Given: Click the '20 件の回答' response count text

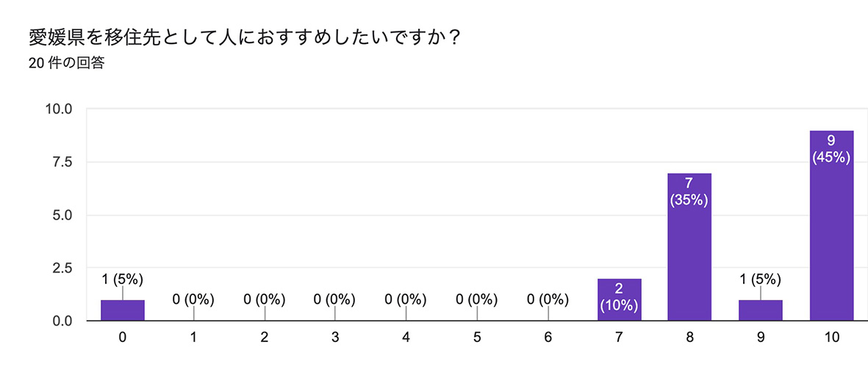Looking at the screenshot, I should 66,64.
